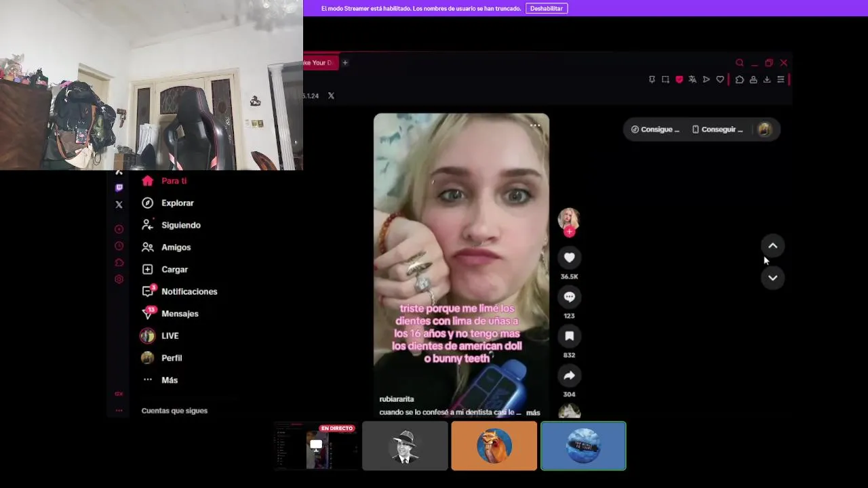868x488 pixels.
Task: Open the snapshot capture tool icon
Action: (x=665, y=79)
